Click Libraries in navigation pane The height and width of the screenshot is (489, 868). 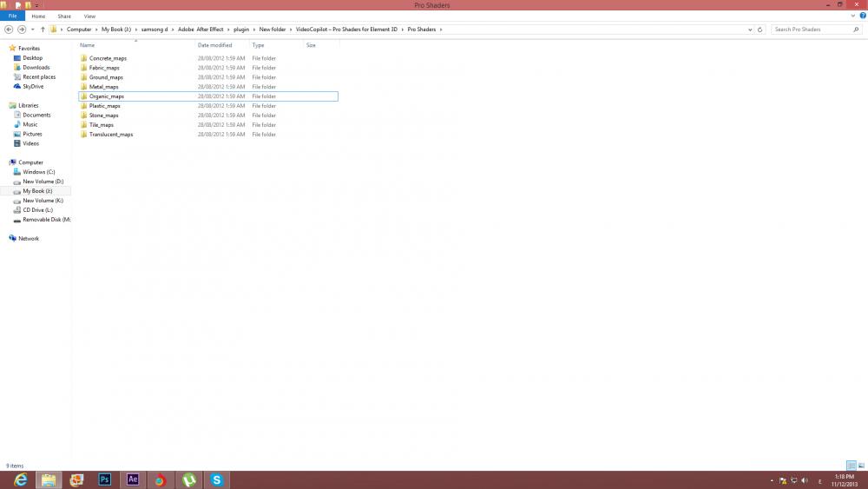click(29, 105)
